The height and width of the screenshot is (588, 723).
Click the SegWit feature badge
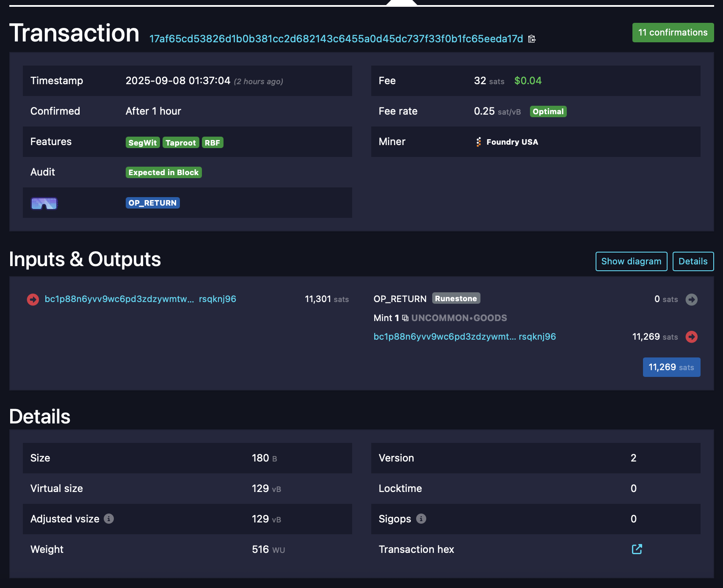tap(143, 143)
